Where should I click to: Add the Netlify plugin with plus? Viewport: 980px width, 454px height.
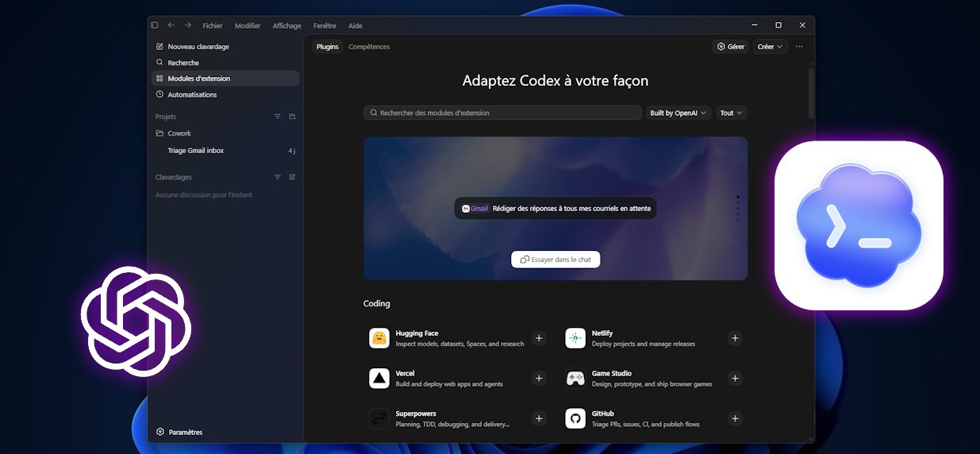[x=735, y=338]
